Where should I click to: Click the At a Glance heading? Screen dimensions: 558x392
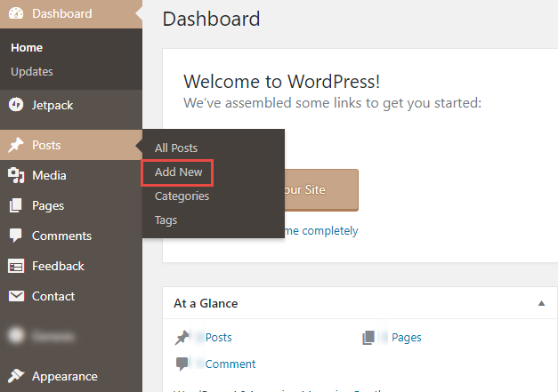point(206,303)
